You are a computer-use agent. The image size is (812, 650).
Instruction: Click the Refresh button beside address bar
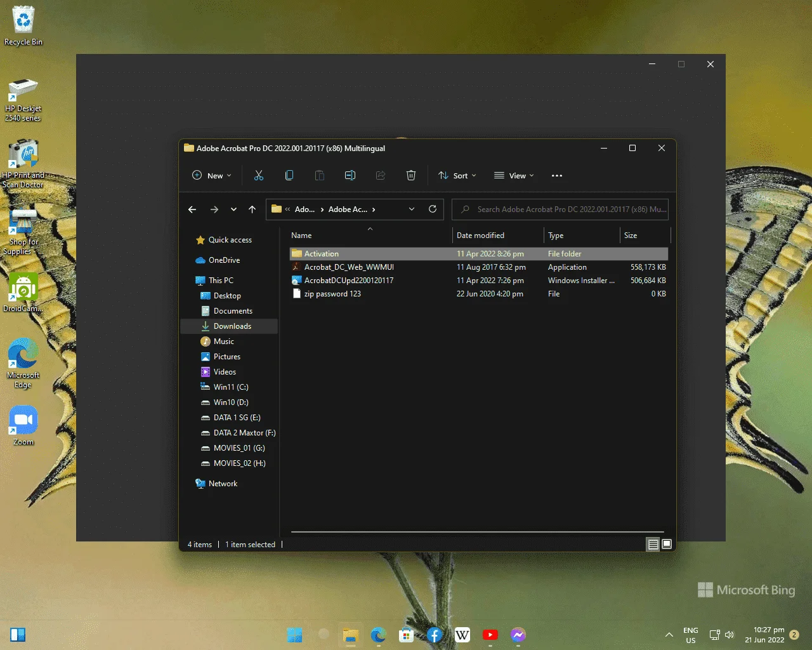[x=433, y=209]
